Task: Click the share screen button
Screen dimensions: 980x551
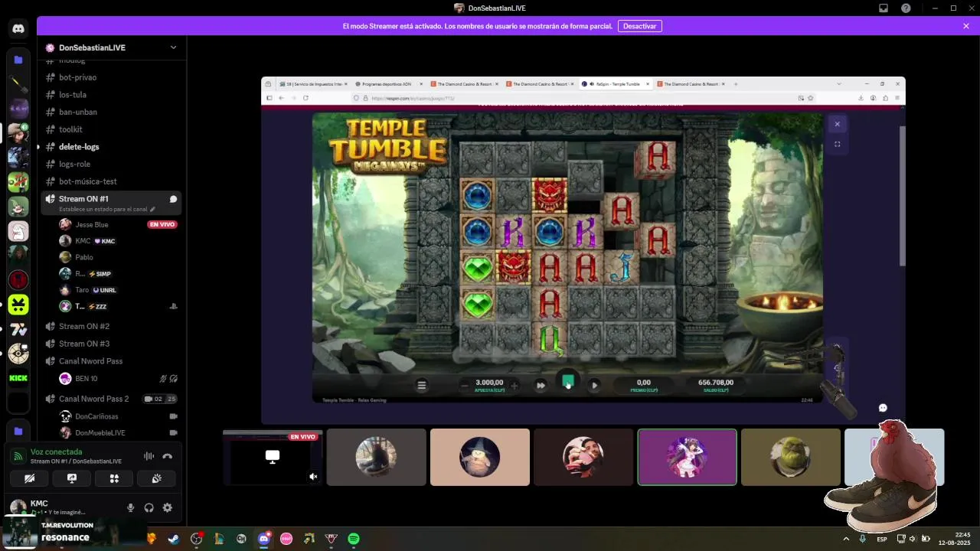Action: click(x=72, y=478)
